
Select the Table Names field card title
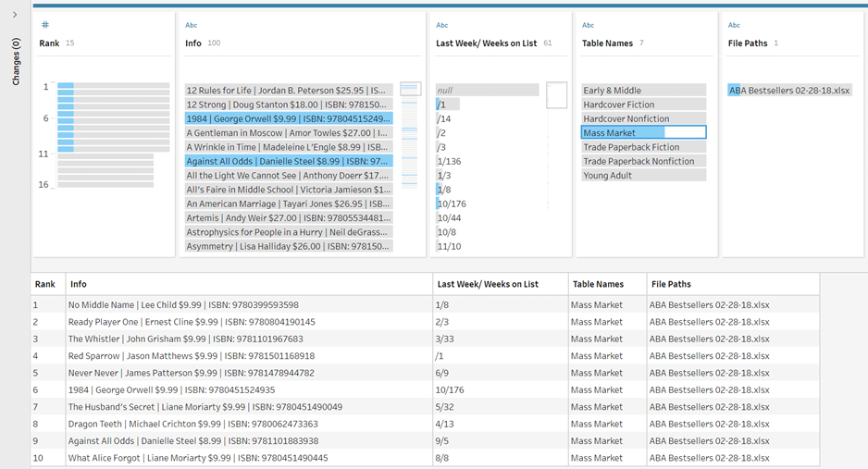pos(607,43)
